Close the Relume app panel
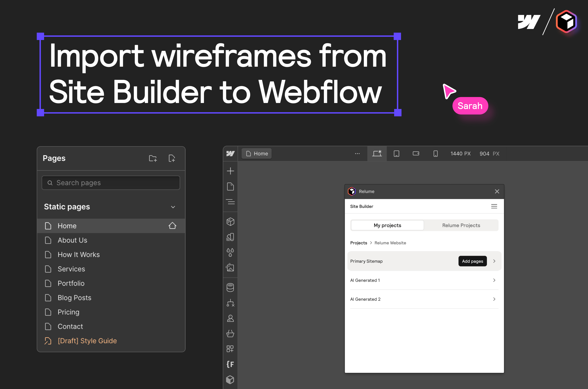This screenshot has height=389, width=588. tap(497, 192)
